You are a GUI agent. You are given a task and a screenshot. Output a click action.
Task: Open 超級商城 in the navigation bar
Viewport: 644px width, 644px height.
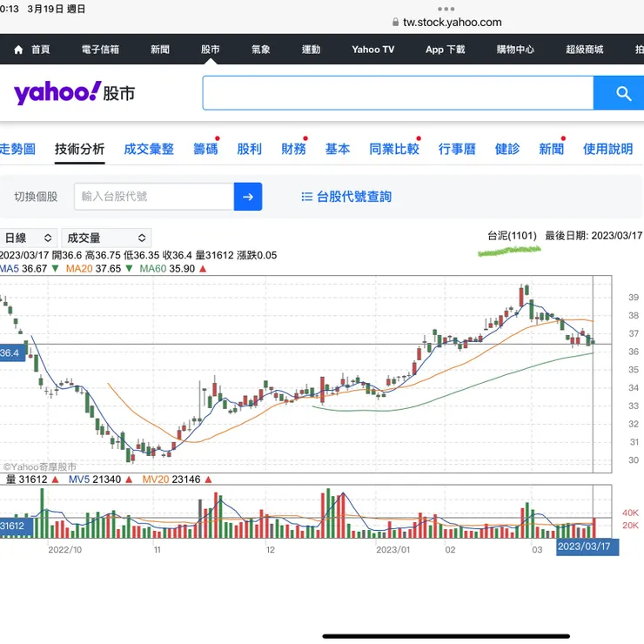(x=585, y=50)
